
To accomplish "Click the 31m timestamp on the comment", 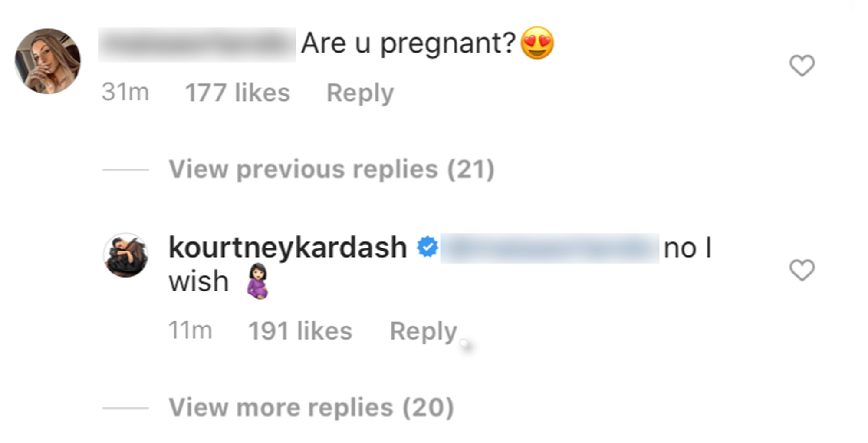I will click(x=125, y=92).
